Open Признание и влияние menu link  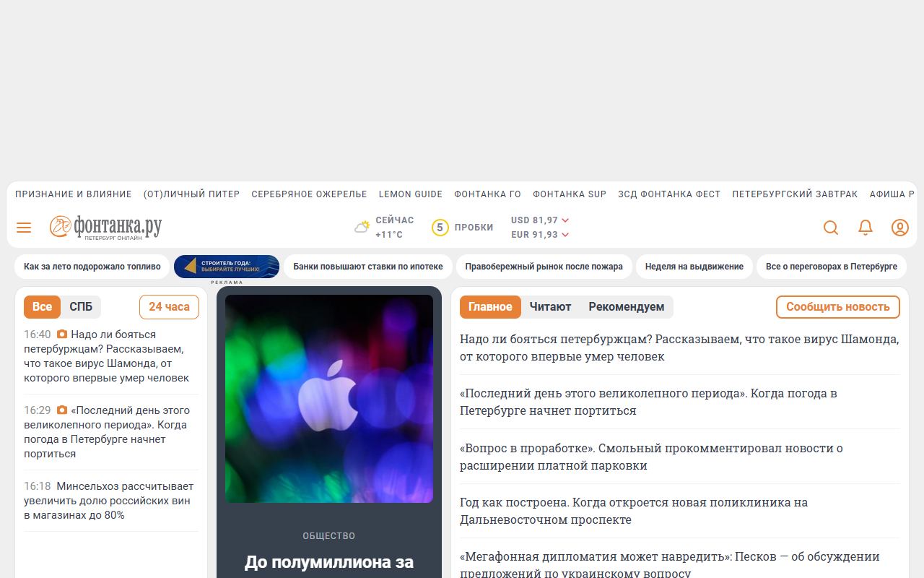coord(74,194)
